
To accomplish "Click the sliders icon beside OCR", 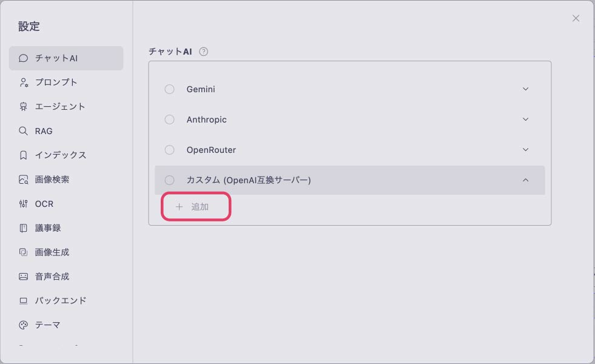I will tap(23, 204).
